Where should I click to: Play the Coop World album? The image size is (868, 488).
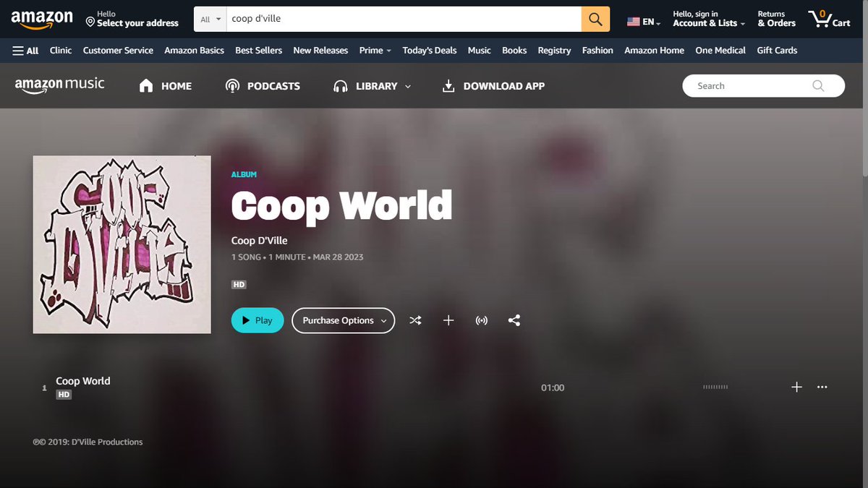pyautogui.click(x=258, y=320)
